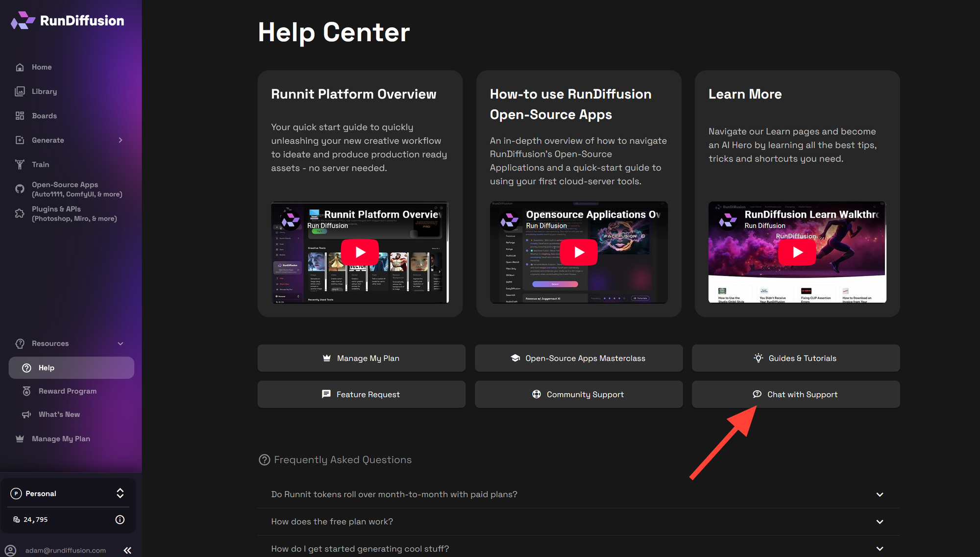Open the Personal workspace switcher arrows
This screenshot has height=557, width=980.
[x=120, y=493]
